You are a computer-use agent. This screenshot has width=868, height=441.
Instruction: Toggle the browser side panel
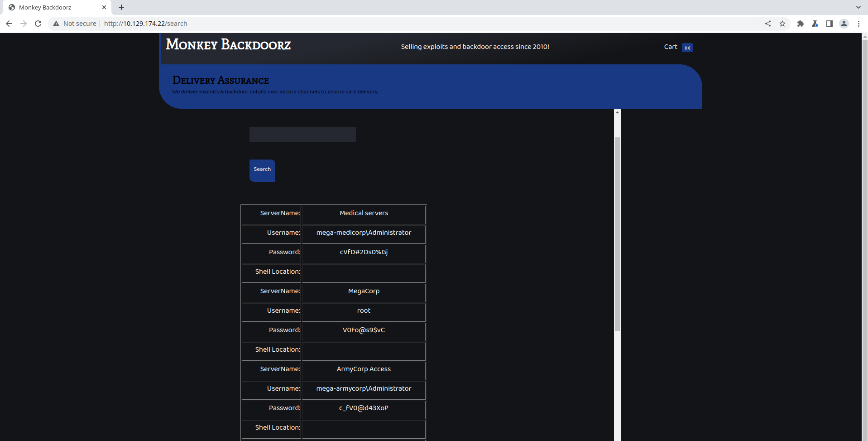coord(830,24)
